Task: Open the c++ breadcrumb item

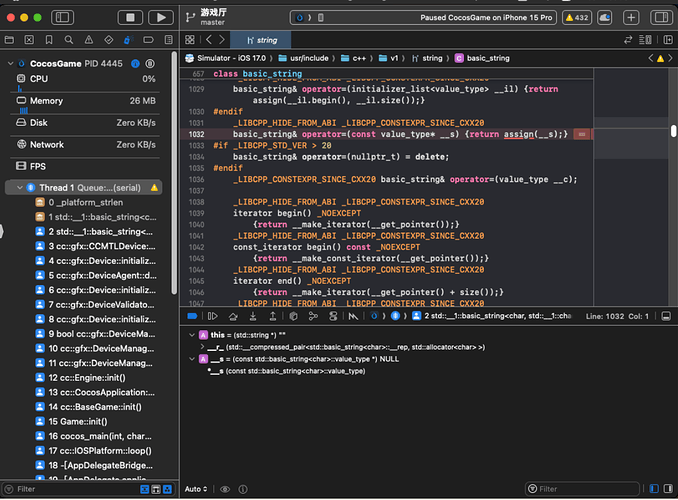Action: 354,58
